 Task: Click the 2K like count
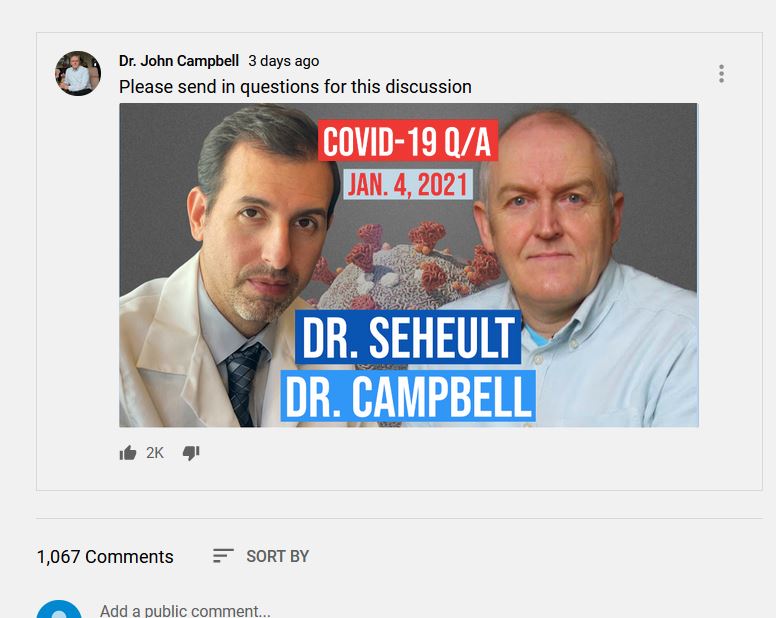[154, 453]
